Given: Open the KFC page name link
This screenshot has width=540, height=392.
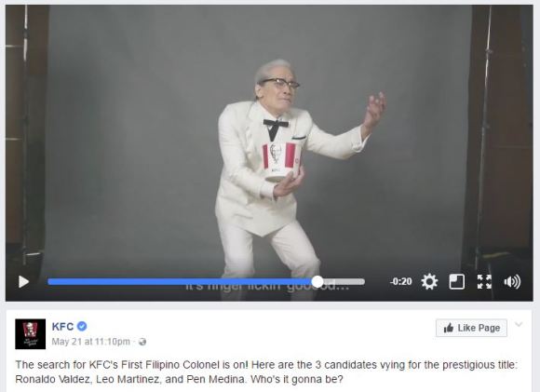Looking at the screenshot, I should [62, 326].
